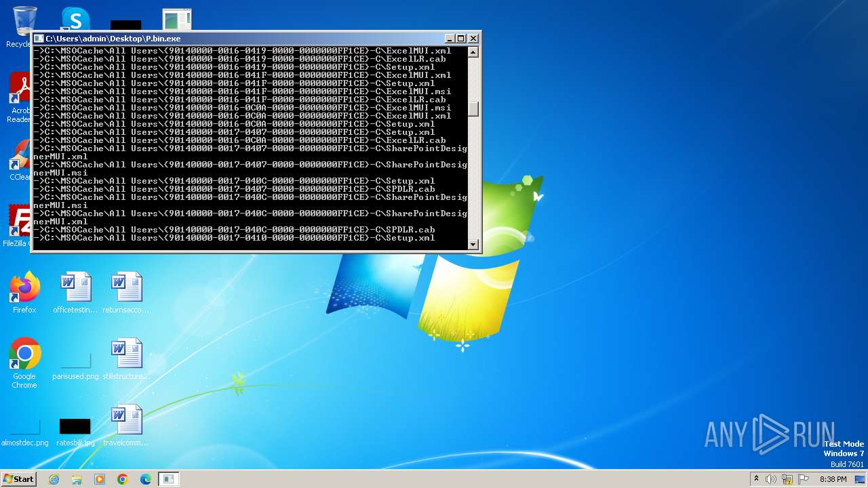Screen dimensions: 868x488
Task: Launch the CCleaner desktop shortcut
Action: [x=20, y=161]
